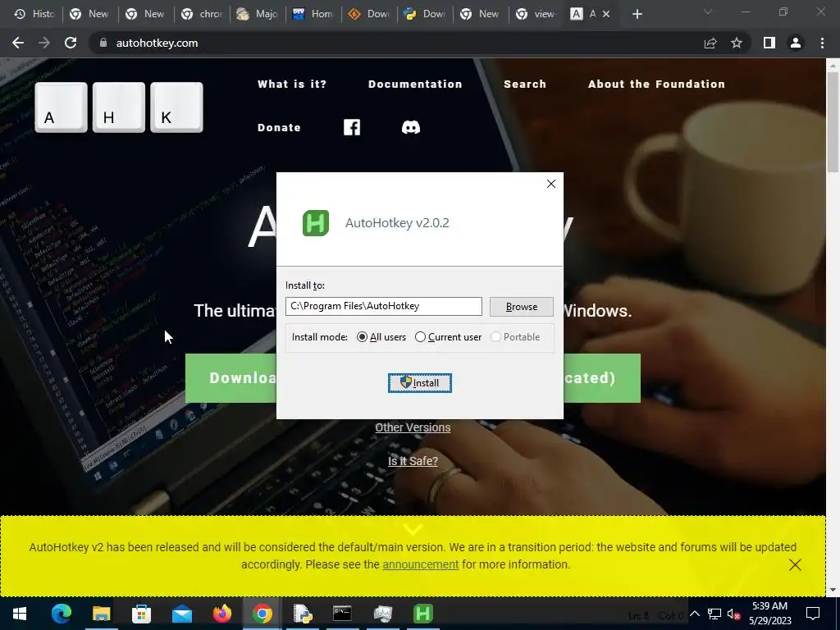Click the A key logo tile
The width and height of the screenshot is (840, 630).
[x=61, y=107]
